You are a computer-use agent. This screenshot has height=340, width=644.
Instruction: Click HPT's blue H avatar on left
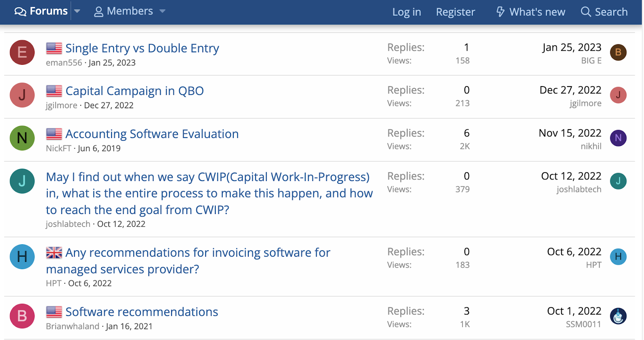(22, 257)
